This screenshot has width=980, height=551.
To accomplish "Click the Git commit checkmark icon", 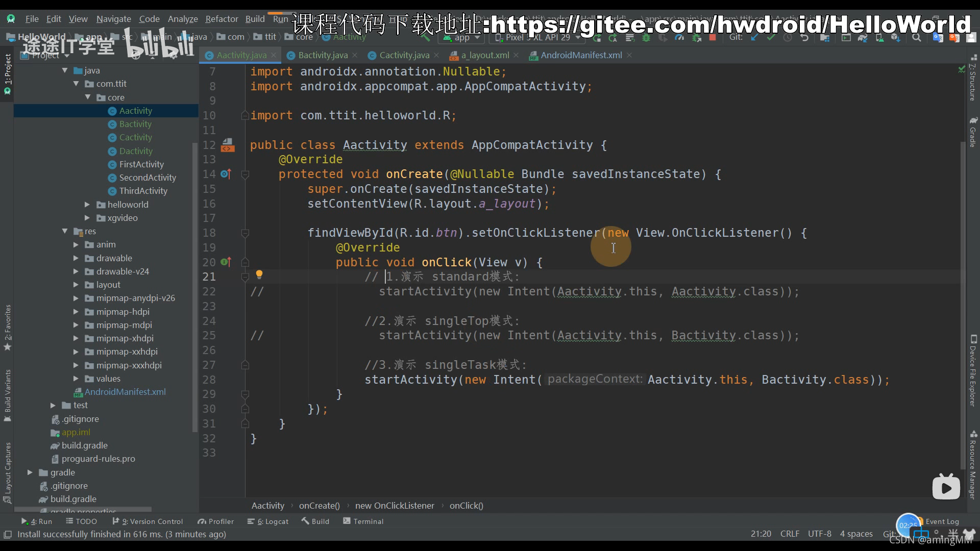I will [771, 38].
